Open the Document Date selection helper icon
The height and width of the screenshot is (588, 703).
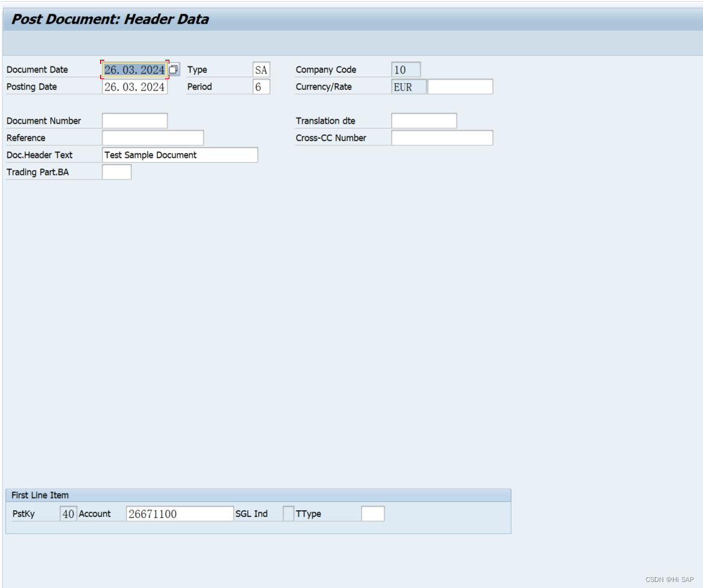175,69
